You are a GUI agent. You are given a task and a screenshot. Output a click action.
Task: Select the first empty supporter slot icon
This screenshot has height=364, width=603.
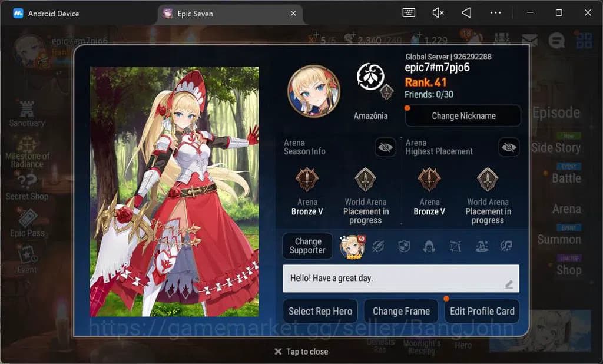(x=378, y=246)
